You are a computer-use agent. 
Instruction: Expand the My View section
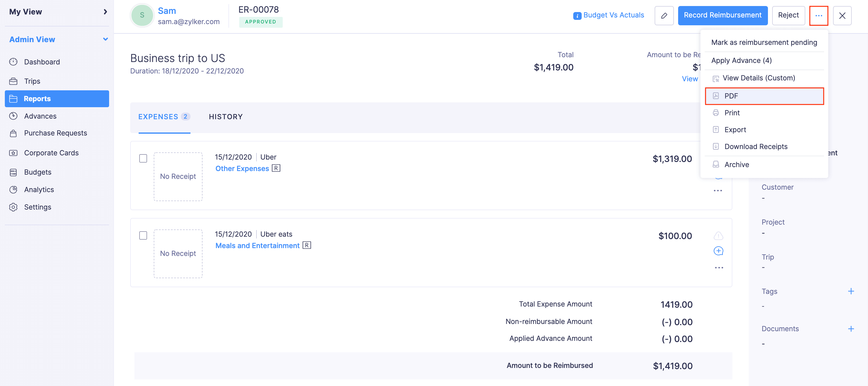point(105,12)
